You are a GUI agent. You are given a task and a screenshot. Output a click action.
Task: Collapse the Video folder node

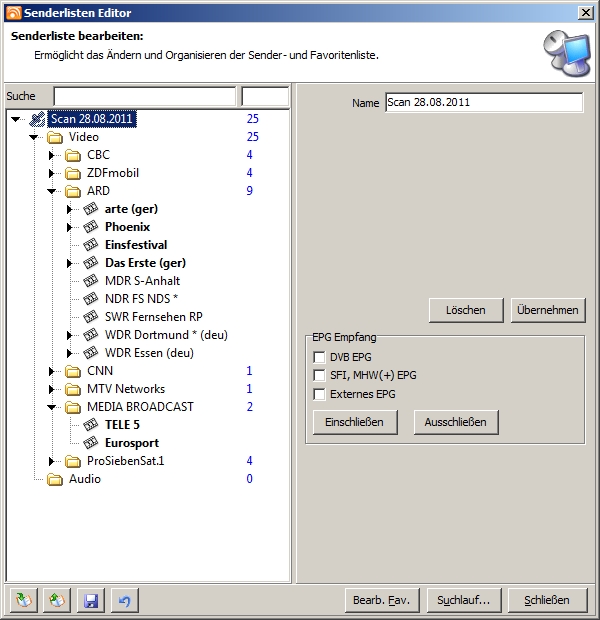(x=33, y=137)
